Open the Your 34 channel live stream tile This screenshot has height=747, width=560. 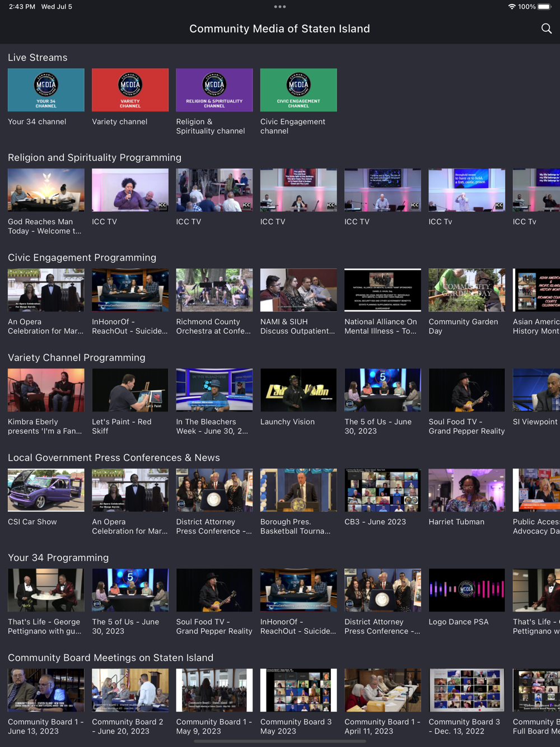click(x=46, y=90)
